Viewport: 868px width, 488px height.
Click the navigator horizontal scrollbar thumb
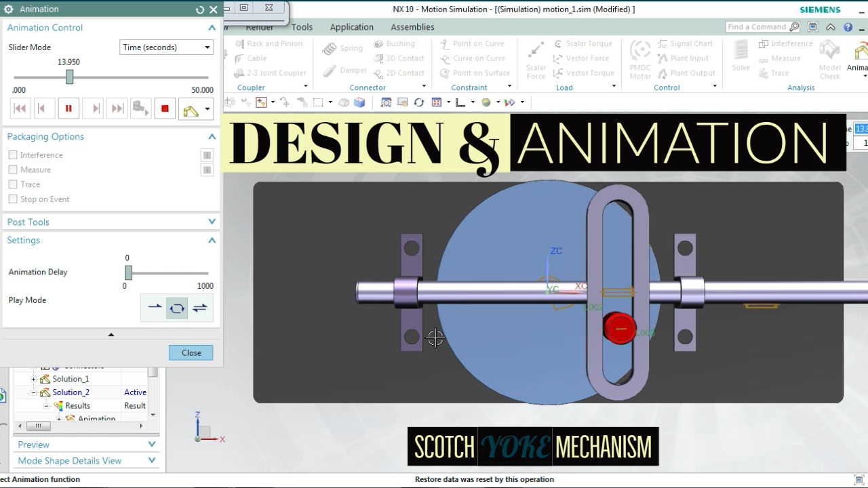[x=39, y=426]
